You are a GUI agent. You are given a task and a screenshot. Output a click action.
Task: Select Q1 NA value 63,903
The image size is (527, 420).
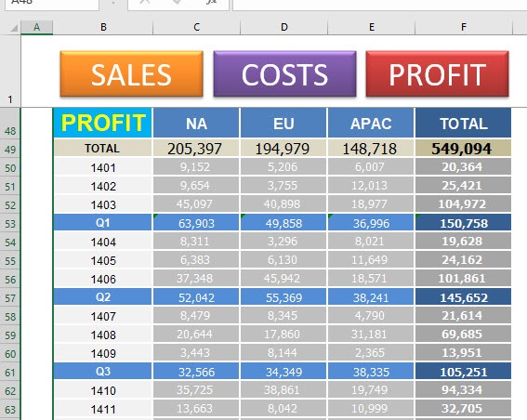[x=196, y=222]
